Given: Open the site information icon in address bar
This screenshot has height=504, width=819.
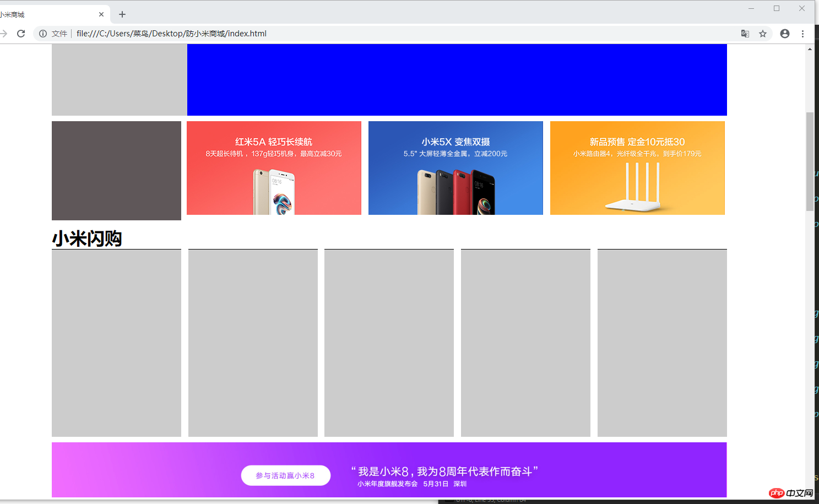Looking at the screenshot, I should 43,34.
